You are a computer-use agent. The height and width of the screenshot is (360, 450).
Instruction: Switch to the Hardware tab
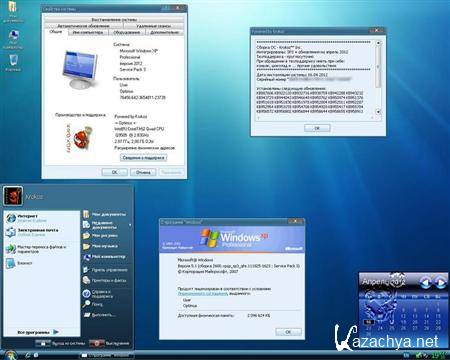(127, 32)
